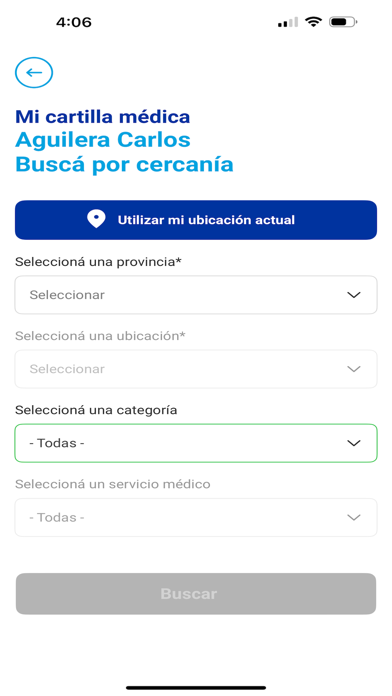Expand the servicio médico dropdown

196,517
